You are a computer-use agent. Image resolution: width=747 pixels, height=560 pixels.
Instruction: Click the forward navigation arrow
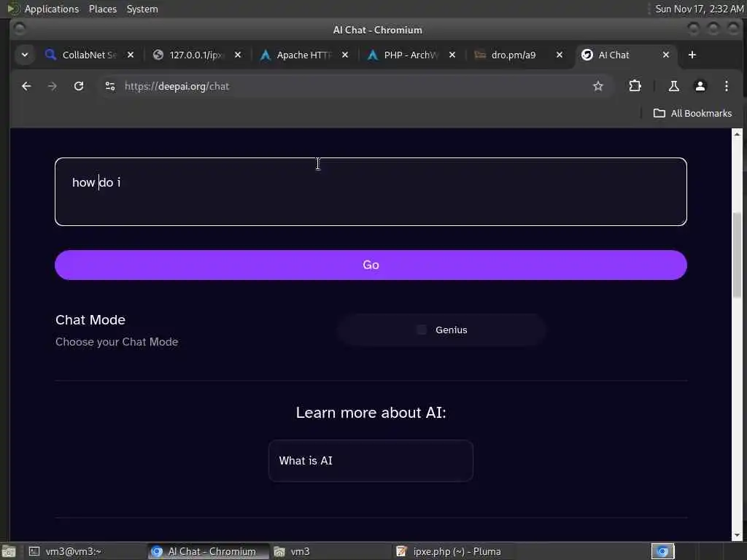pos(53,86)
